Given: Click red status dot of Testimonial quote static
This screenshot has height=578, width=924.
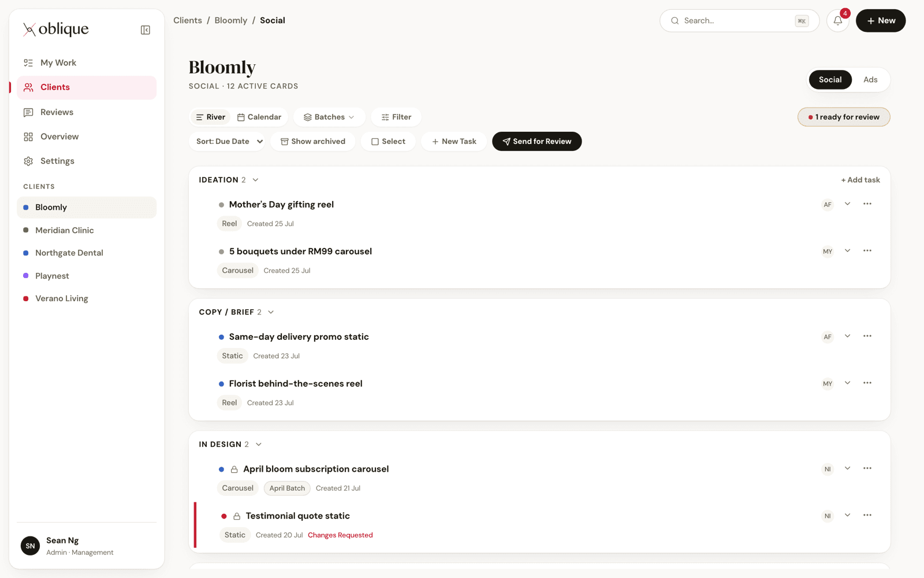Looking at the screenshot, I should (224, 516).
